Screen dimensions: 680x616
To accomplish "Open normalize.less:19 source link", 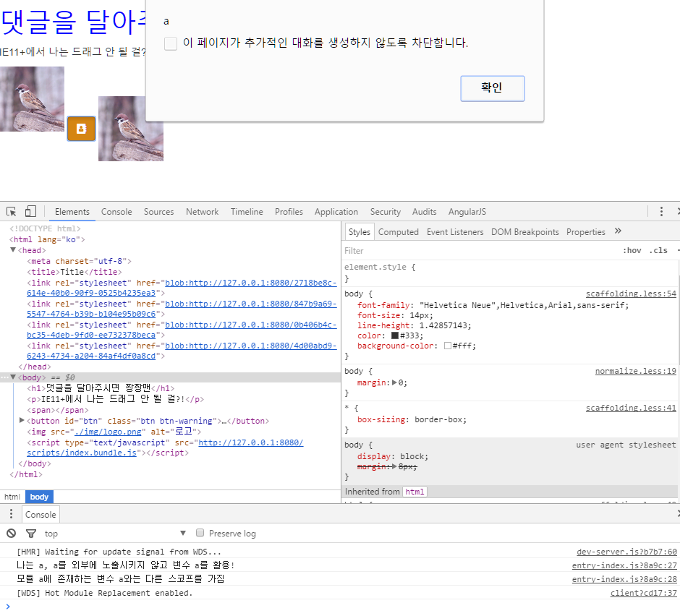I will coord(636,371).
